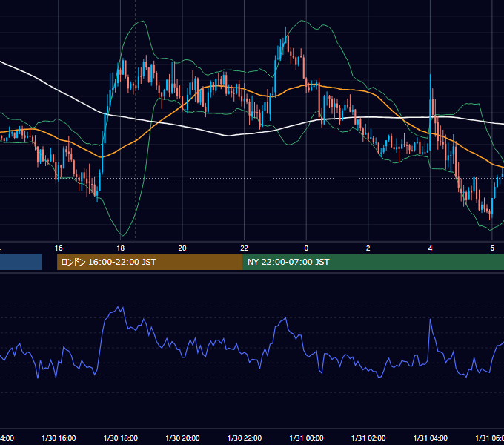Select the NY 22:00-07:00 JST session bar
Screen dimensions: 504x445
click(x=373, y=262)
